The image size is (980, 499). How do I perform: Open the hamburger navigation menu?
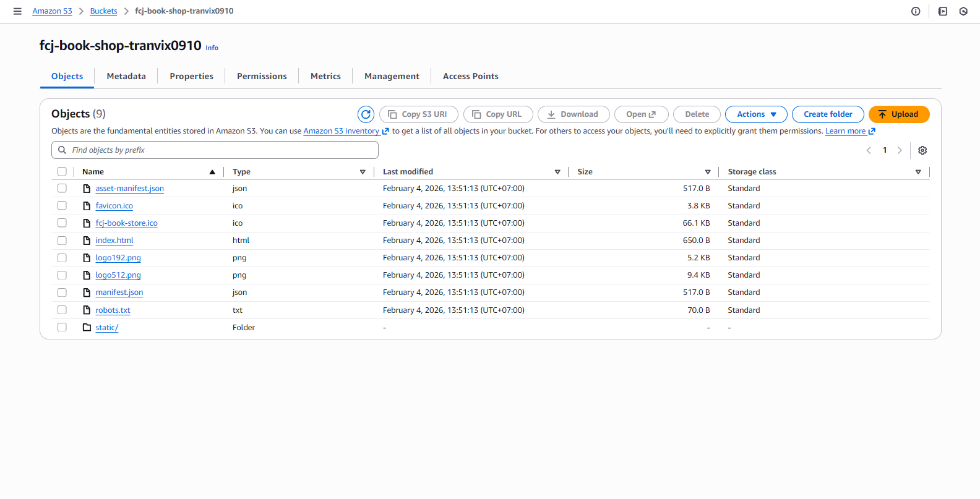coord(17,11)
